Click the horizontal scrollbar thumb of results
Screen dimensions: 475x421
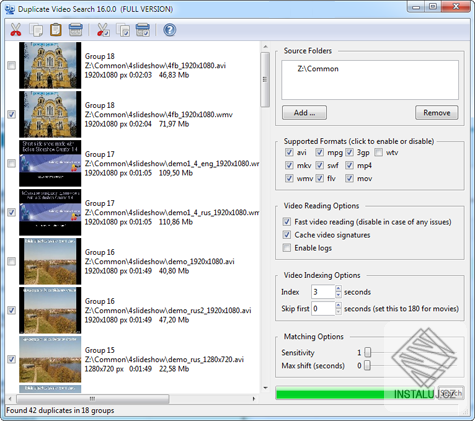pyautogui.click(x=92, y=398)
